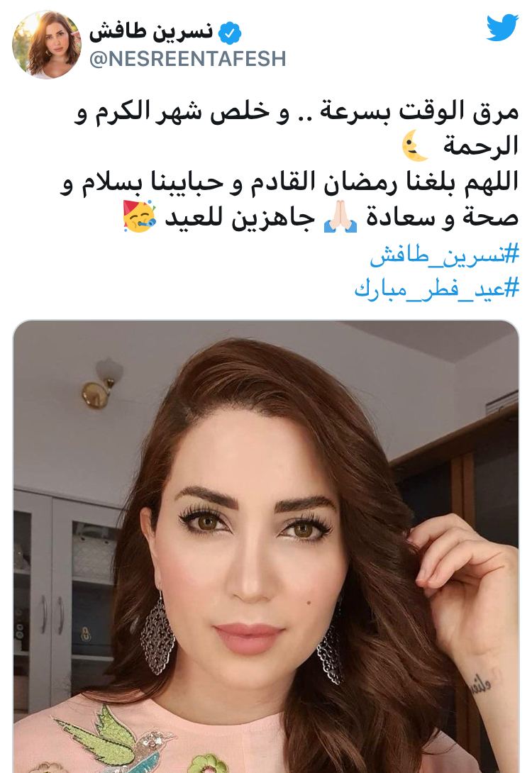
Task: Click the @NESREENTAFESH handle
Action: [187, 59]
